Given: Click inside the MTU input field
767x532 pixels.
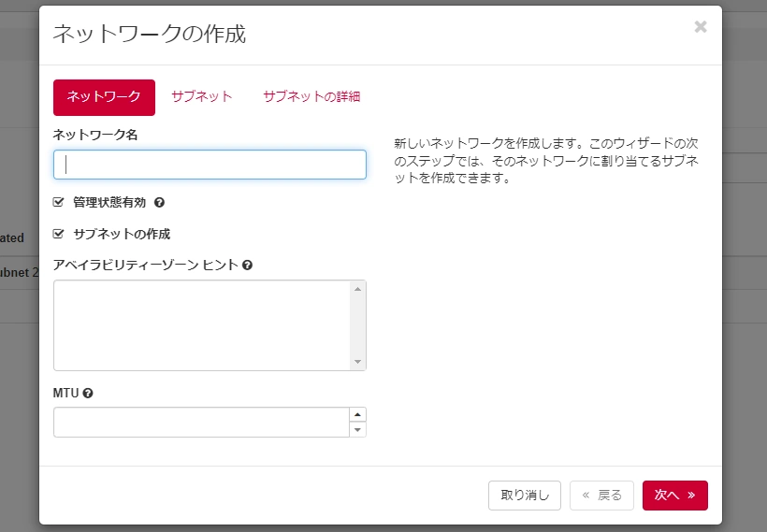Looking at the screenshot, I should (200, 423).
